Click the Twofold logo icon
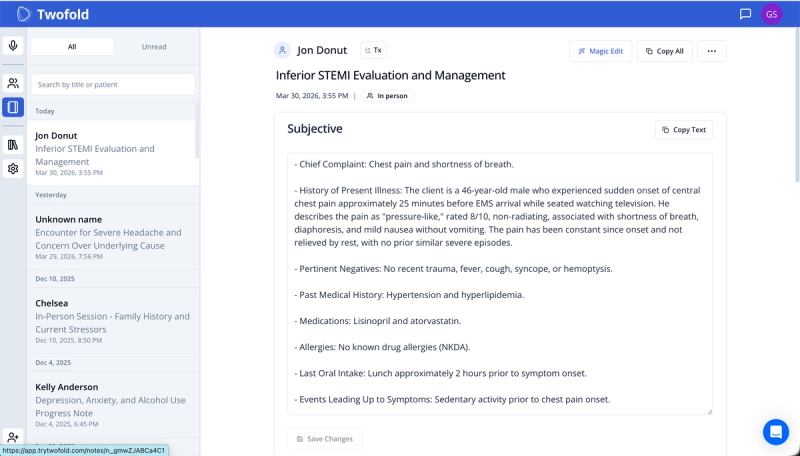The image size is (800, 456). [24, 14]
